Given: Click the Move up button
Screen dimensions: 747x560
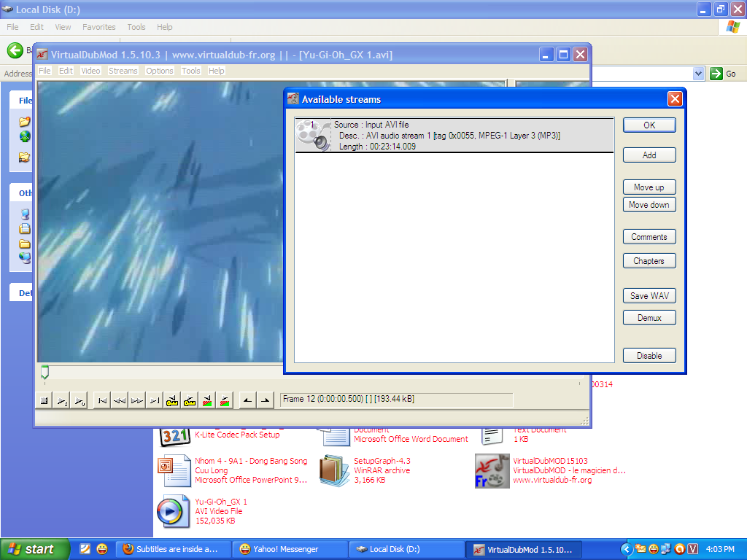Looking at the screenshot, I should pyautogui.click(x=649, y=187).
